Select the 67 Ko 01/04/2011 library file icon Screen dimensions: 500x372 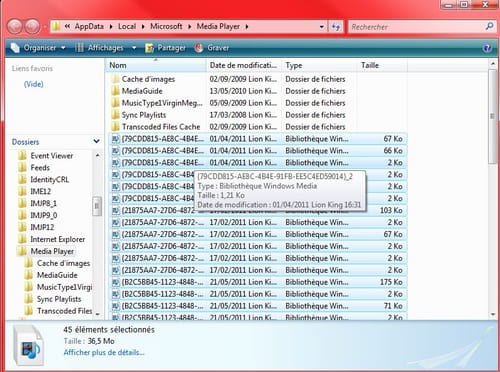point(115,139)
